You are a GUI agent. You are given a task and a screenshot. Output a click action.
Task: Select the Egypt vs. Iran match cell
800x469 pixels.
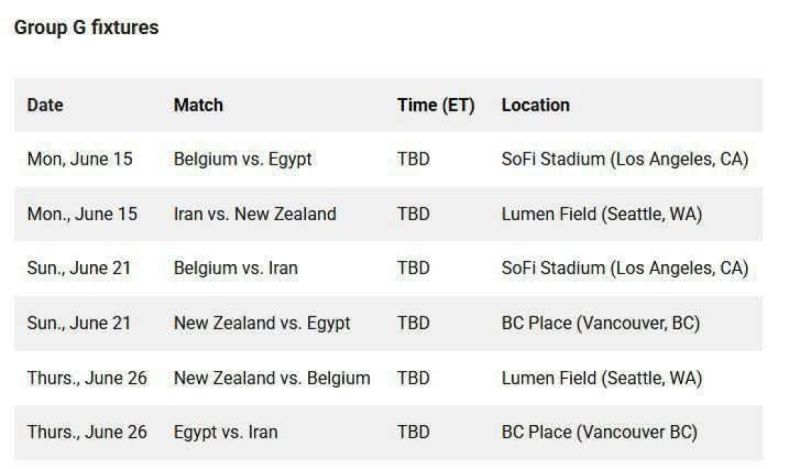tap(225, 433)
